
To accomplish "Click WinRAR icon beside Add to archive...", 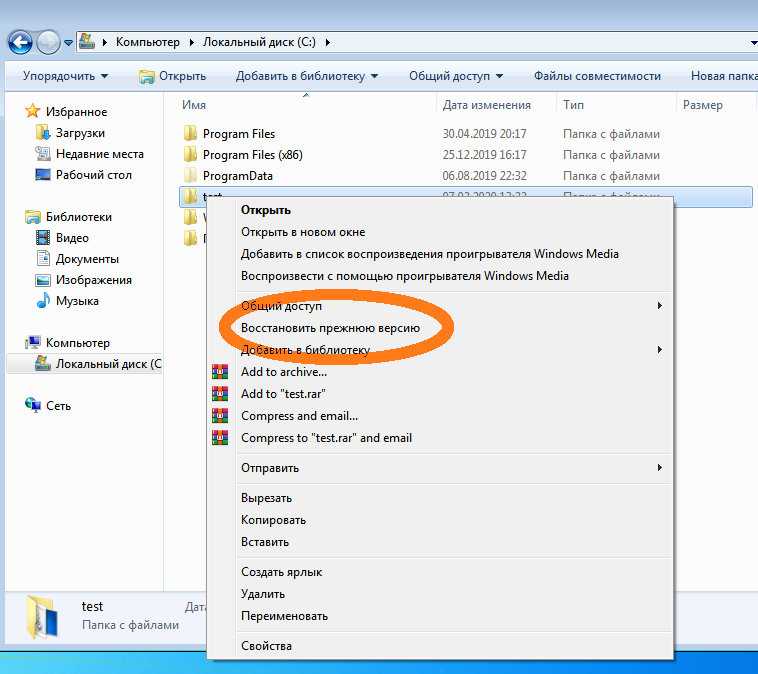I will pyautogui.click(x=220, y=371).
